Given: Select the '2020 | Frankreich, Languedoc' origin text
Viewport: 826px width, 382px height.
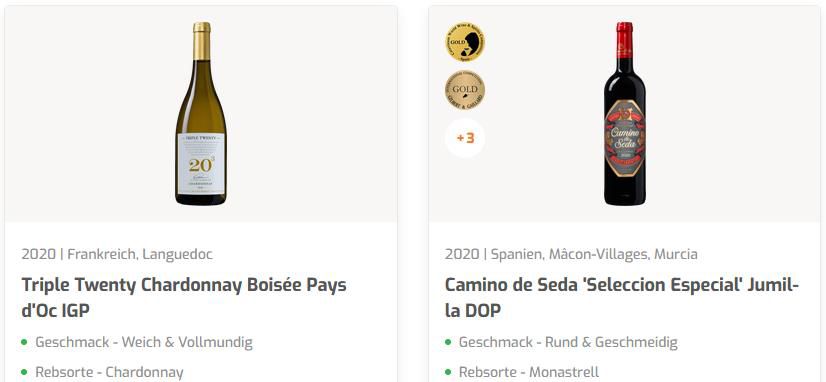Looking at the screenshot, I should pyautogui.click(x=117, y=254).
